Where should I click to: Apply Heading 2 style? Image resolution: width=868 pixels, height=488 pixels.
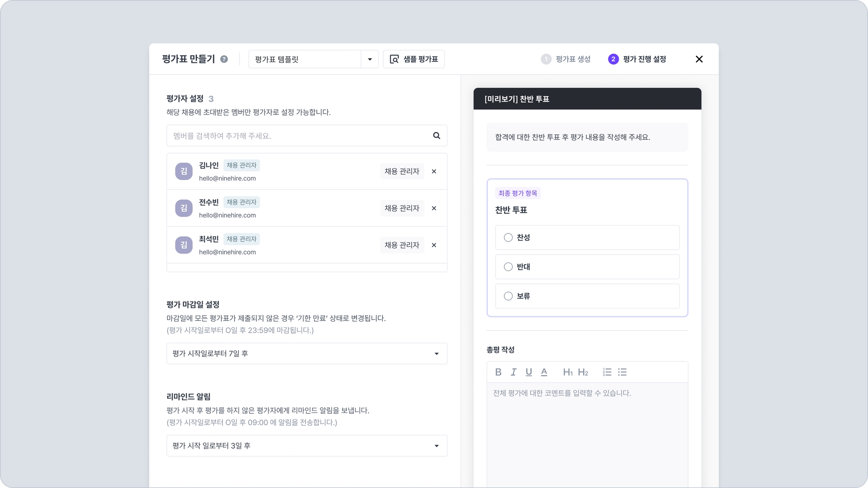583,372
